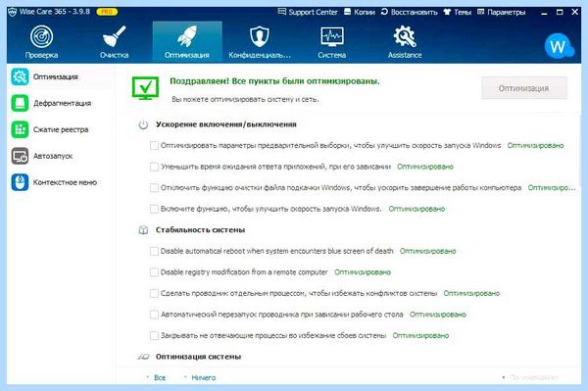Click the Wise Care 365 shield logo
Image resolution: width=588 pixels, height=391 pixels.
pyautogui.click(x=13, y=12)
